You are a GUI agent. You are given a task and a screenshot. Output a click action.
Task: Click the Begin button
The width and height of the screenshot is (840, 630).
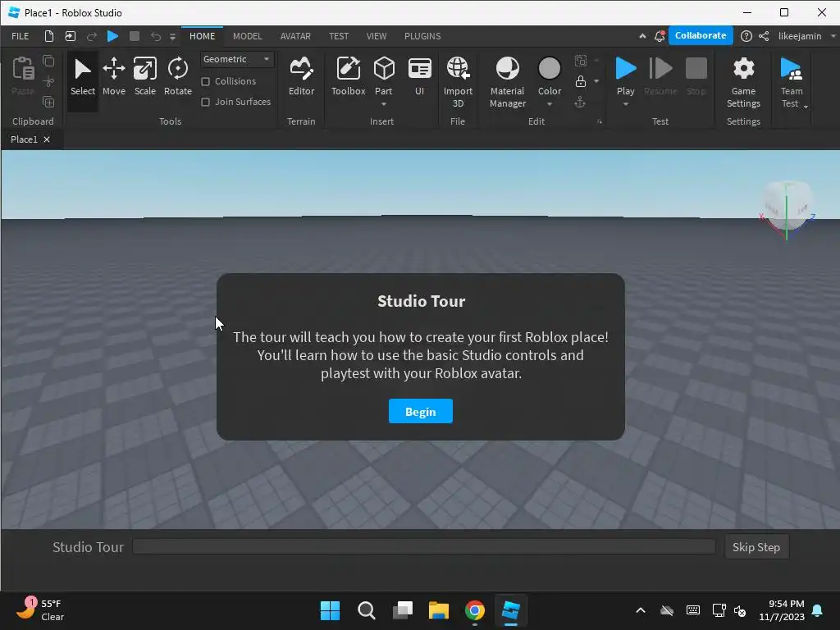coord(421,411)
